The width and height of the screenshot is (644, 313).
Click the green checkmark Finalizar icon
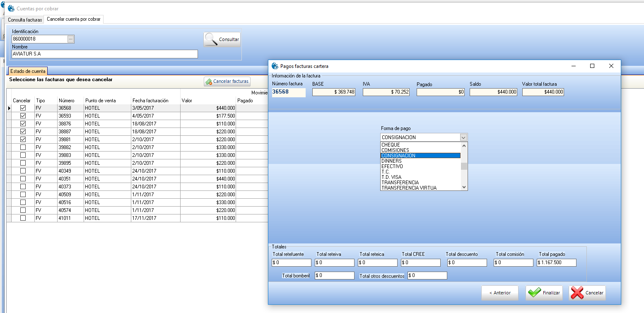(x=534, y=293)
